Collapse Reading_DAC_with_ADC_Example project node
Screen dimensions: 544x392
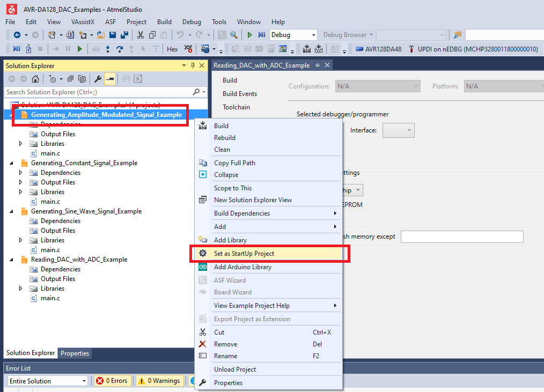click(x=11, y=260)
